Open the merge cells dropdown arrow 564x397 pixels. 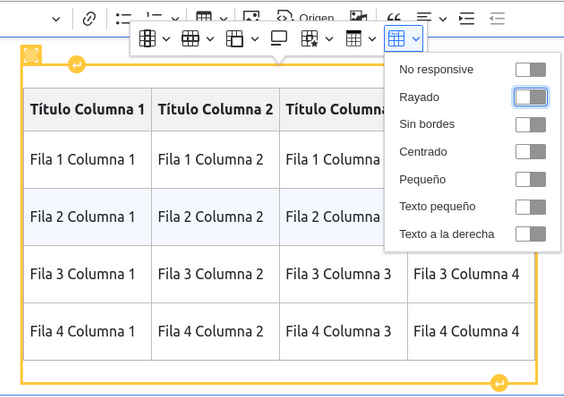point(255,39)
